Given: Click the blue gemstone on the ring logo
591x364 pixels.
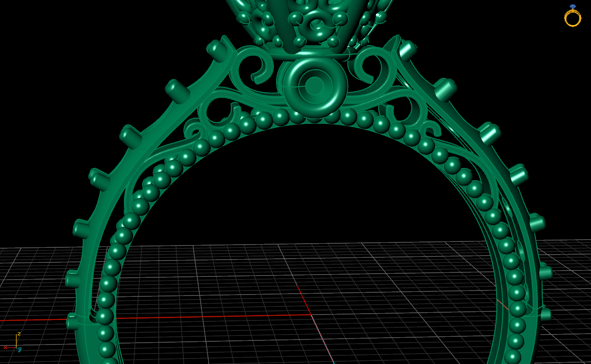Looking at the screenshot, I should click(573, 6).
